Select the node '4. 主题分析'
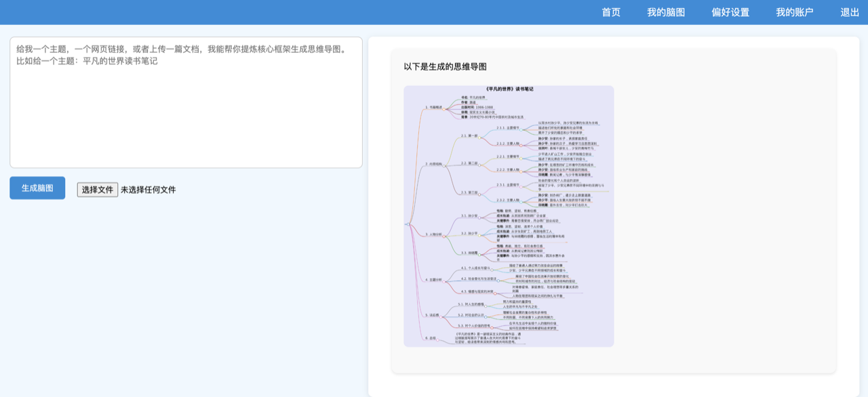868x397 pixels. tap(434, 280)
